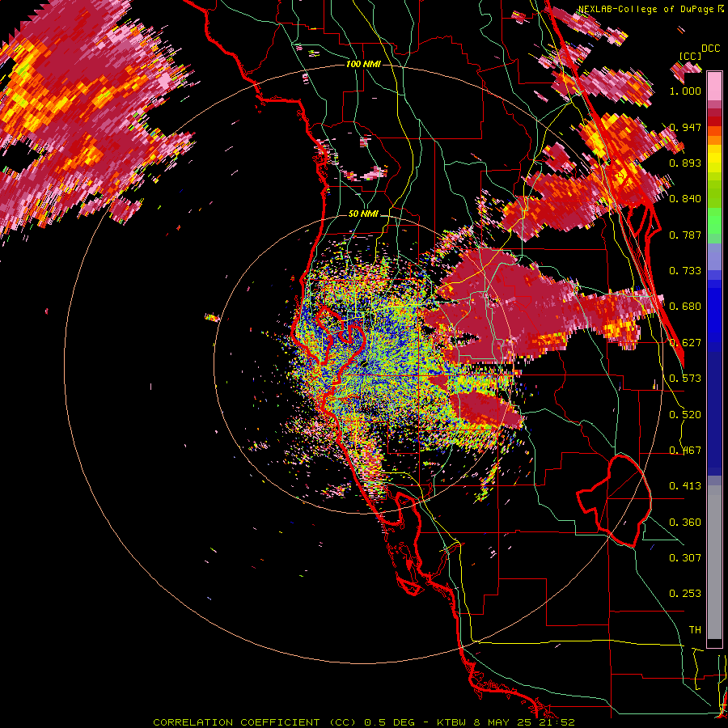Click the DCC label above the legend
Viewport: 728px width, 728px height.
[x=710, y=49]
